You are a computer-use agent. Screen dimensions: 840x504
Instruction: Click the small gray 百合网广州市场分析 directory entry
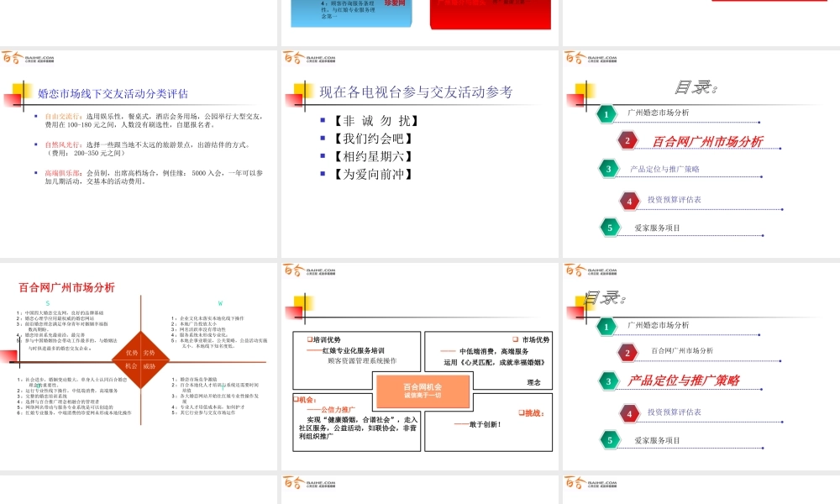(682, 351)
